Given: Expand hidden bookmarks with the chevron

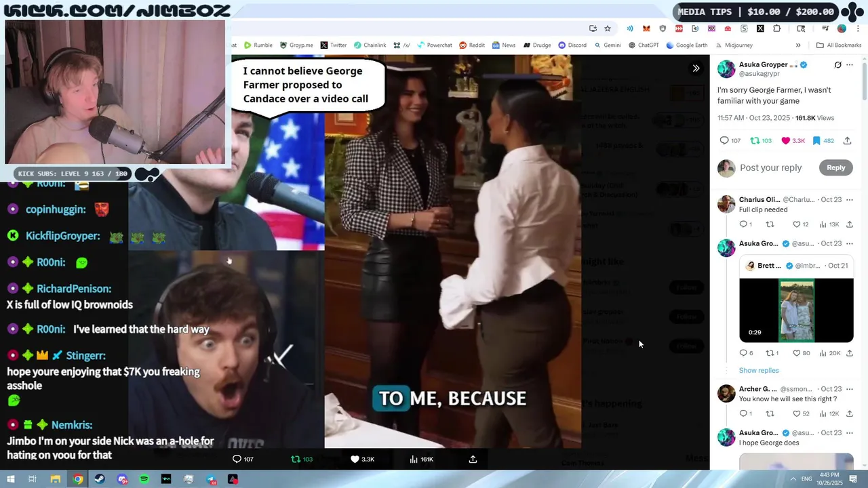Looking at the screenshot, I should tap(798, 45).
